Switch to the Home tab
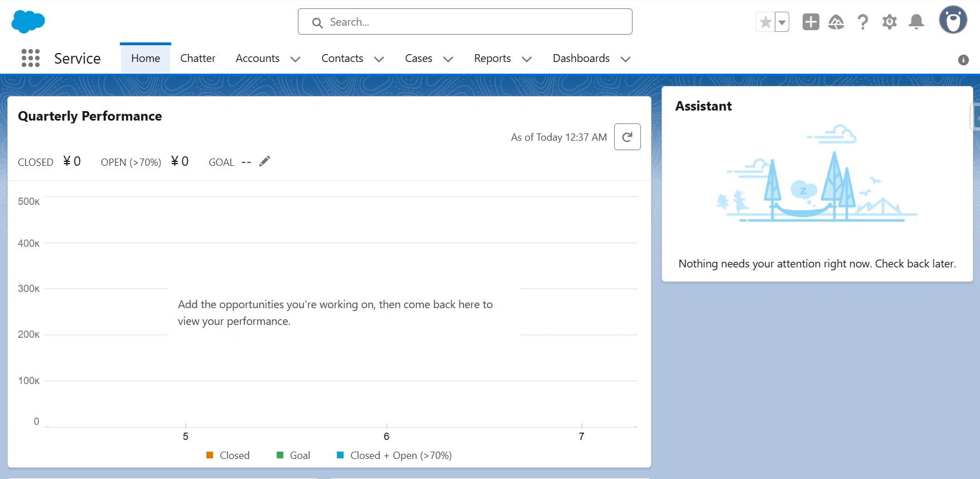The width and height of the screenshot is (980, 479). (x=146, y=58)
